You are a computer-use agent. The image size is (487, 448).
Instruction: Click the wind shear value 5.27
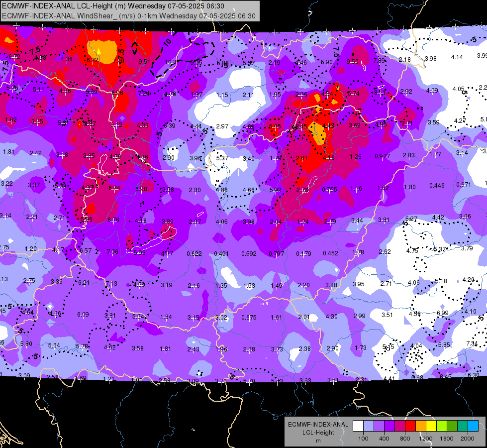coord(411,219)
